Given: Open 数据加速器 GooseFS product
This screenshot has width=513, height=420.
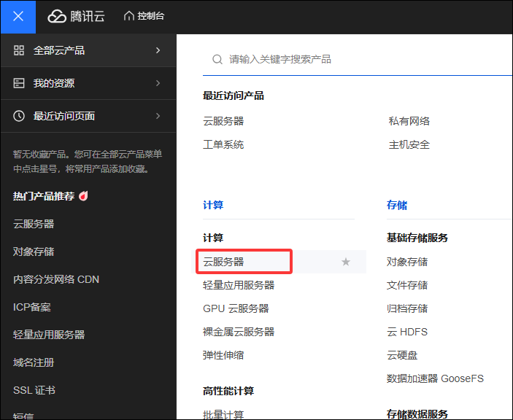Looking at the screenshot, I should [x=435, y=378].
